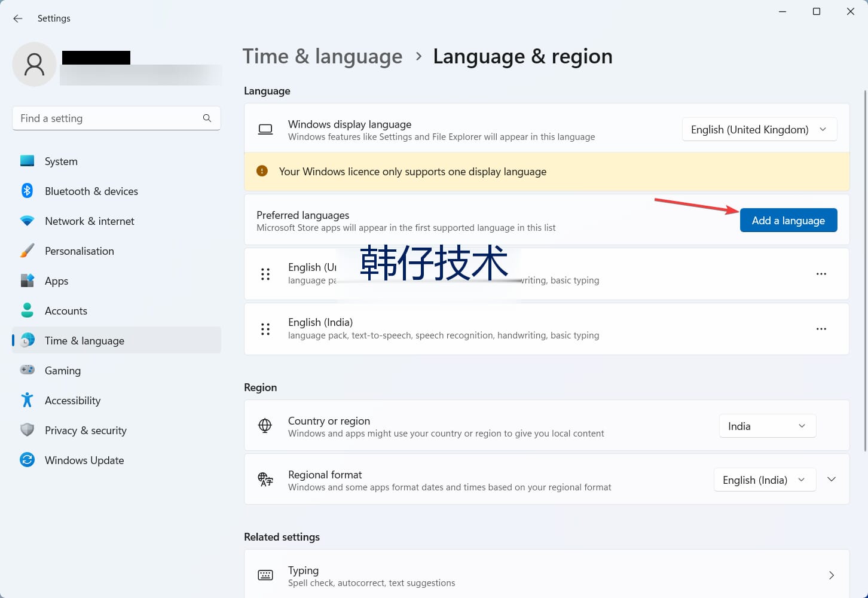Viewport: 868px width, 598px height.
Task: Click the Preferred languages label
Action: pos(303,215)
